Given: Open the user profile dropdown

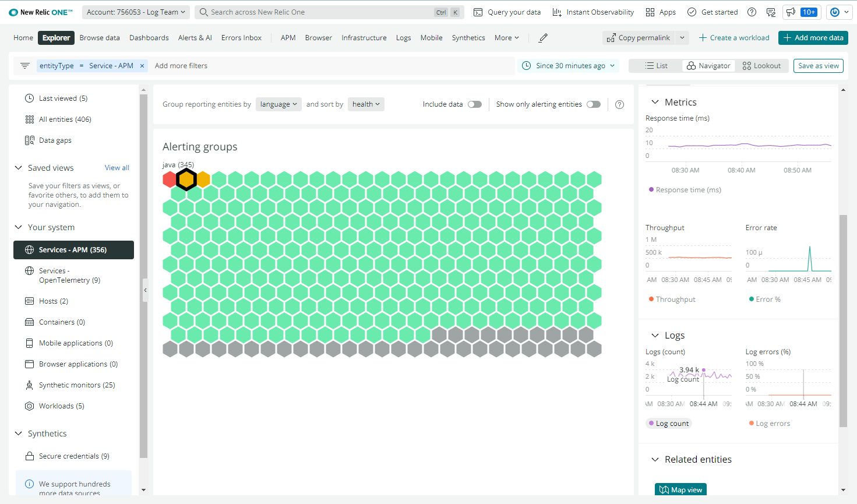Looking at the screenshot, I should coord(840,12).
